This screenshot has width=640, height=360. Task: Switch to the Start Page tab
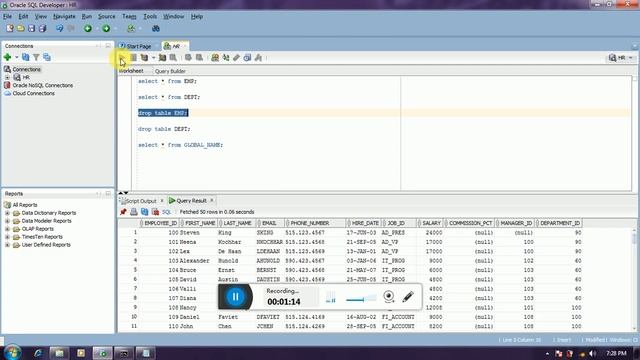[x=138, y=46]
